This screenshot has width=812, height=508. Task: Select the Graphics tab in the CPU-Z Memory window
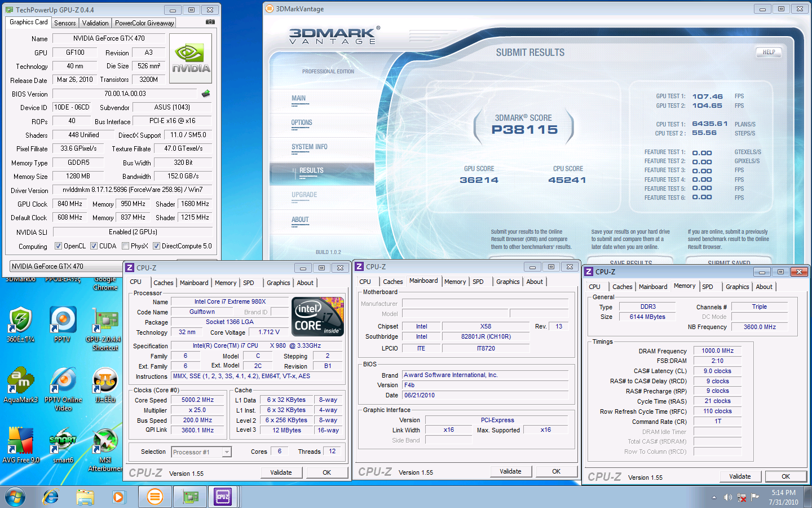(738, 287)
